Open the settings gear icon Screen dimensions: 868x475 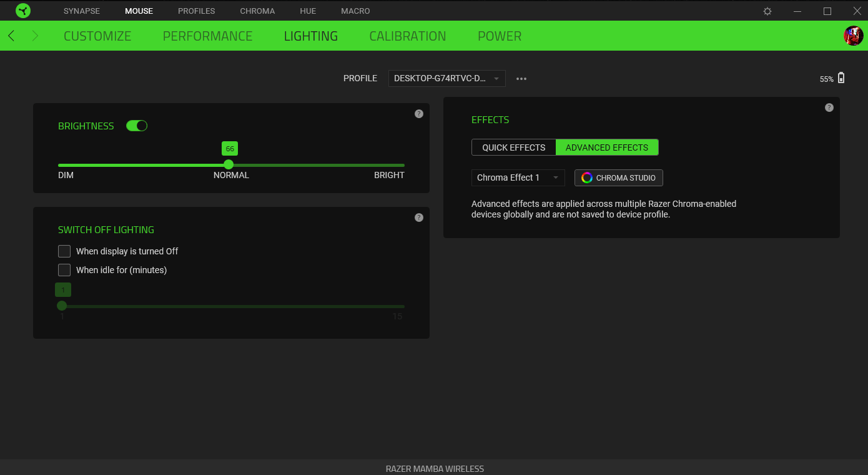tap(767, 11)
